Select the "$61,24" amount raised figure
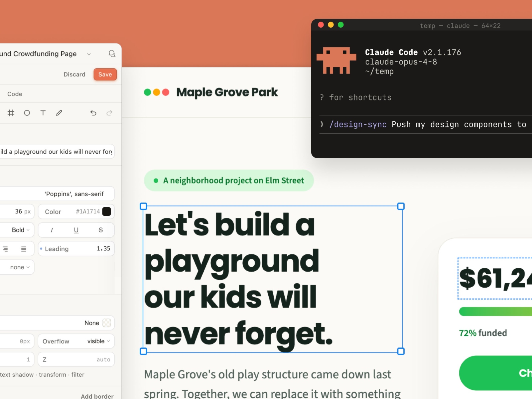 click(495, 278)
